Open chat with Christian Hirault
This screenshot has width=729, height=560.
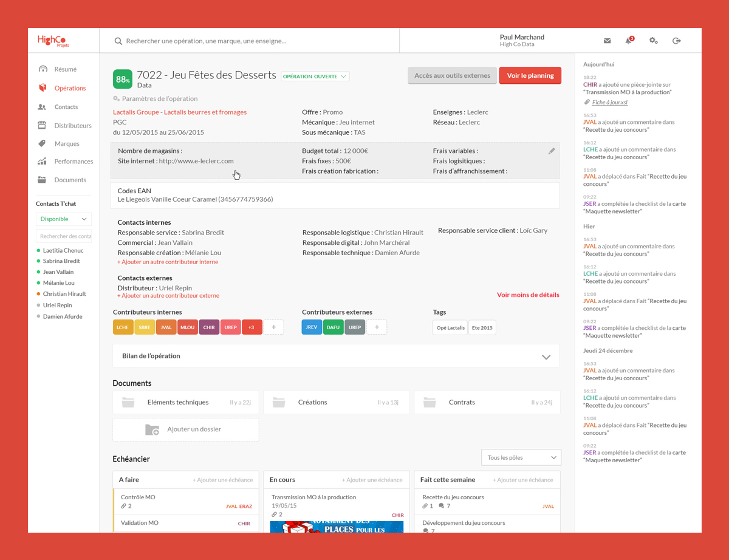pos(64,293)
